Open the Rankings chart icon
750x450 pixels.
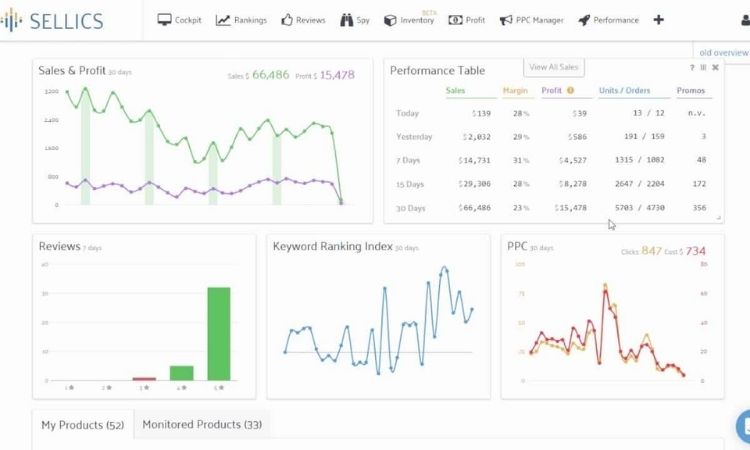[x=223, y=20]
